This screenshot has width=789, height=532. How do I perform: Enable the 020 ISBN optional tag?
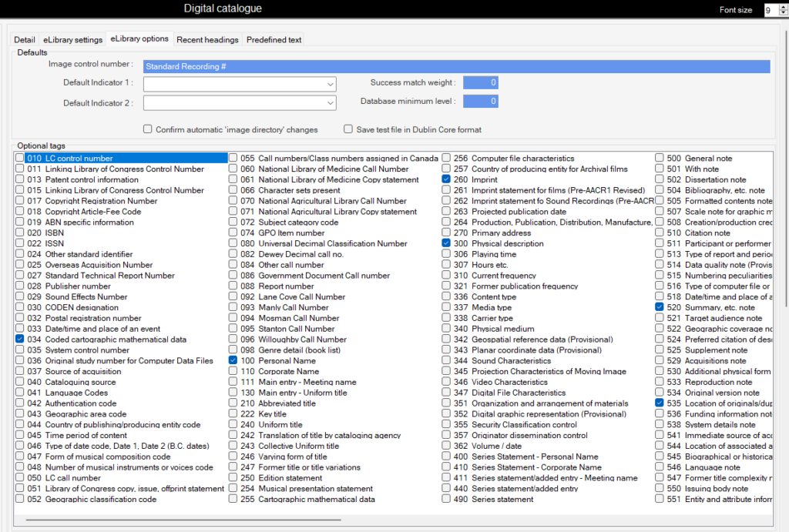click(18, 233)
